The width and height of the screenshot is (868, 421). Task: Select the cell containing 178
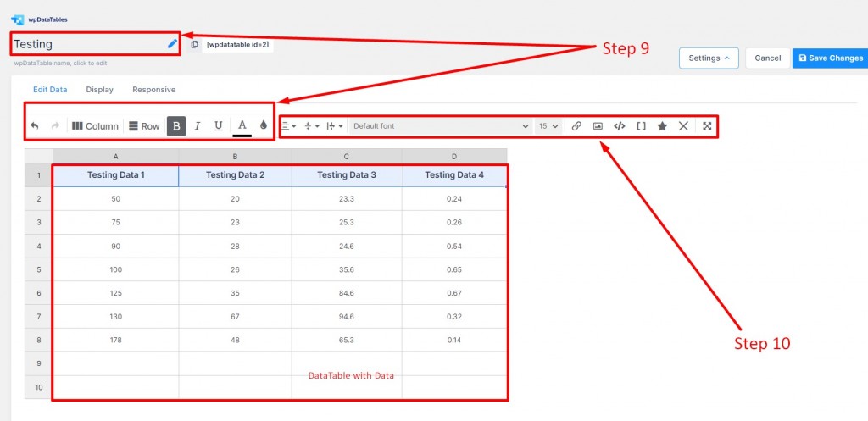115,341
